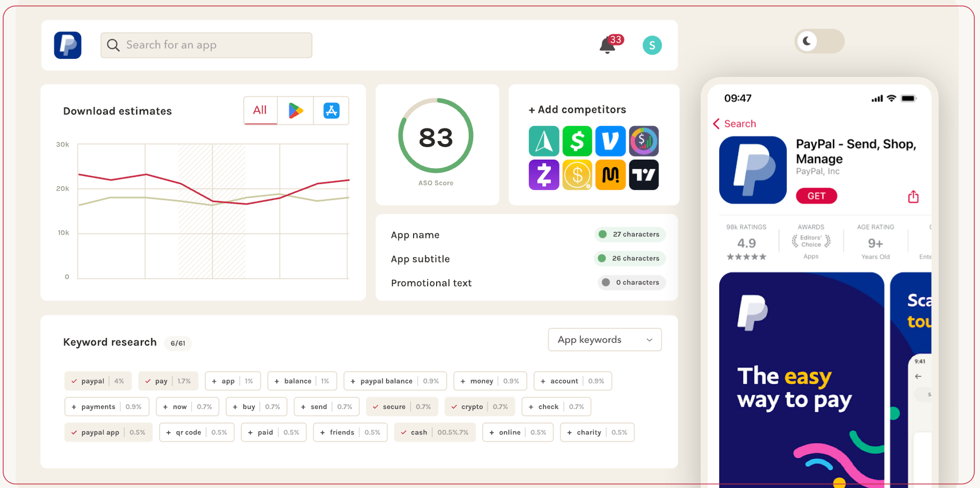
Task: Select the orange M competitor icon
Action: [611, 175]
